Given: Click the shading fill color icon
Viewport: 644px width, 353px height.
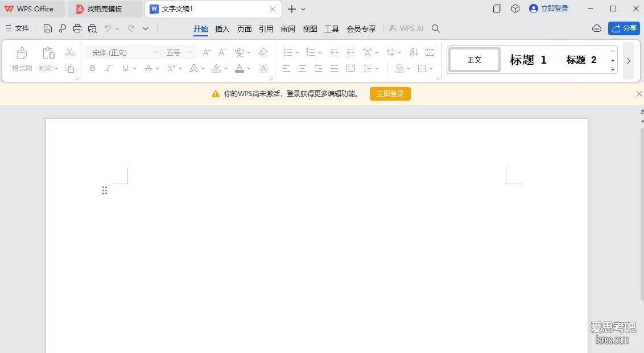Looking at the screenshot, I should pos(399,68).
